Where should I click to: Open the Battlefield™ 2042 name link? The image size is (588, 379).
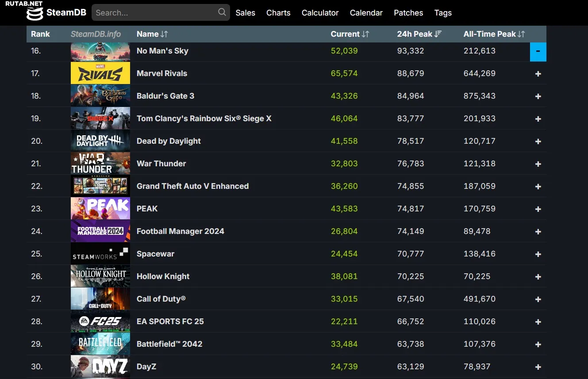(169, 344)
